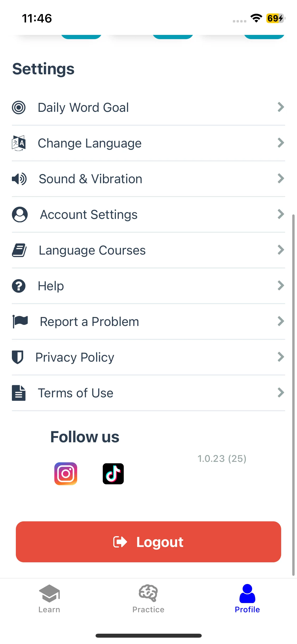Select the Profile tab
The image size is (297, 644).
point(247,599)
